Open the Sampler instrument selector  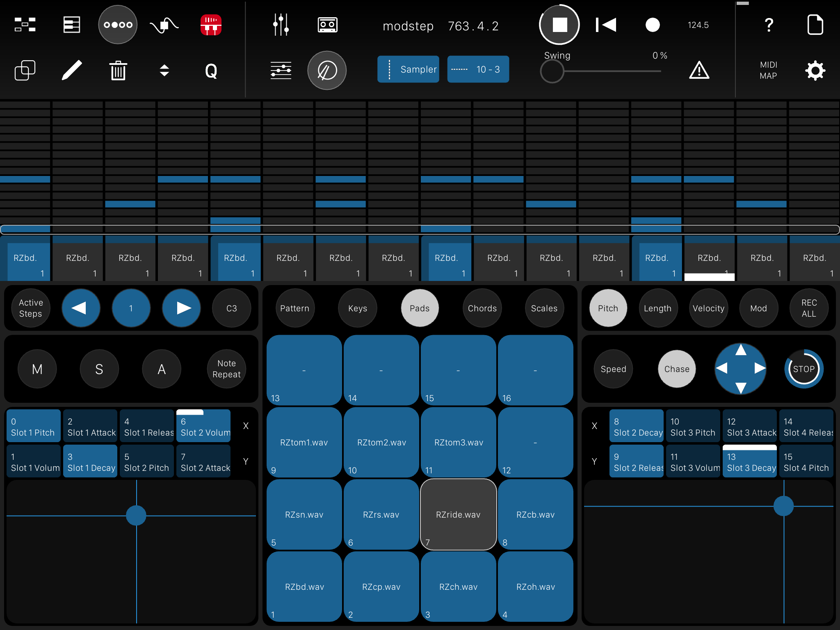tap(408, 69)
